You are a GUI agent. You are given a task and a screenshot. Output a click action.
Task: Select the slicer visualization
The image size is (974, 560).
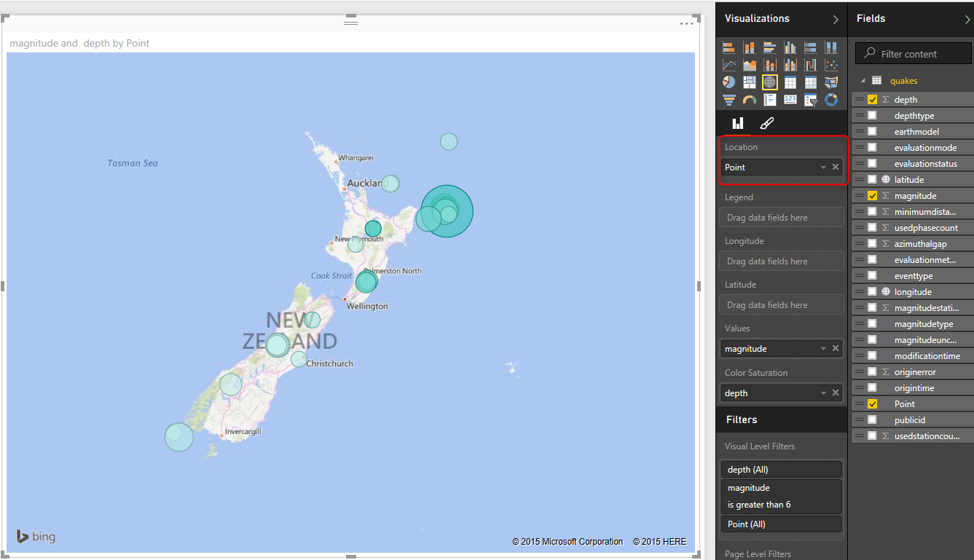point(810,100)
